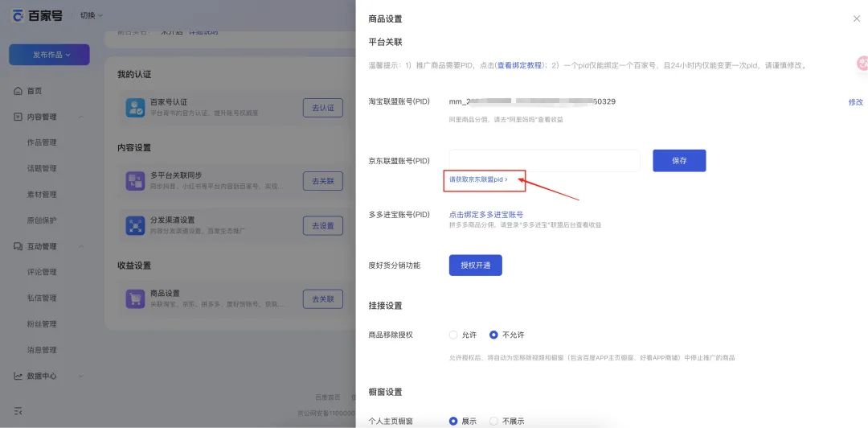Image resolution: width=868 pixels, height=428 pixels.
Task: Click 去认证 button for 百家号认证
Action: (323, 108)
